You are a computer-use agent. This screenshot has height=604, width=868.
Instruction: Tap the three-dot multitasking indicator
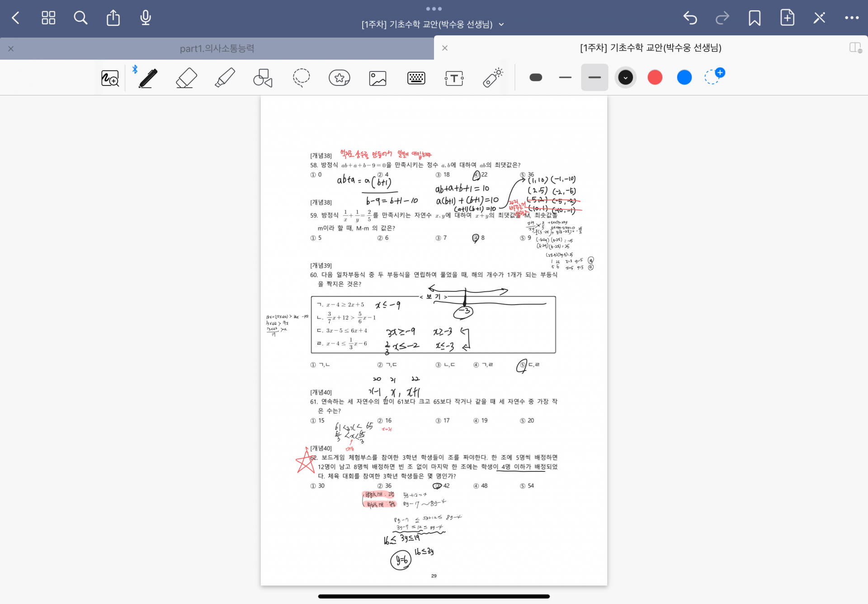(434, 9)
